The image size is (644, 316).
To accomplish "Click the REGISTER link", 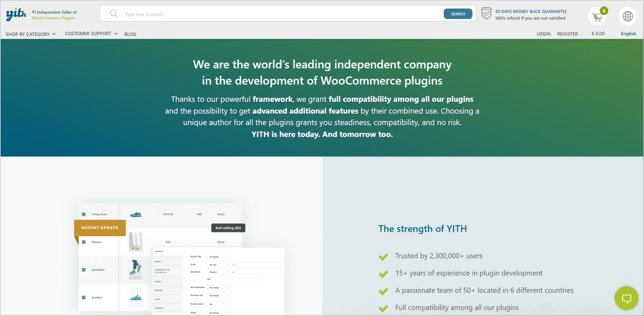I will point(567,34).
